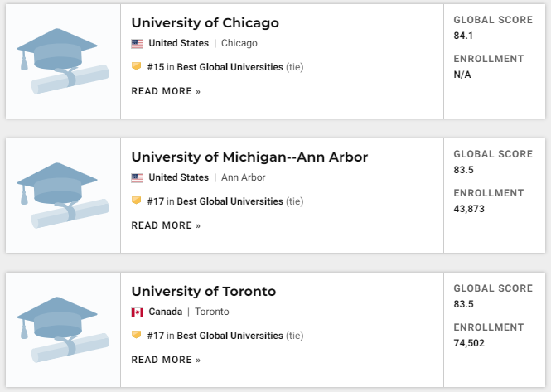551x392 pixels.
Task: Click University of Chicago graduation cap thumbnail
Action: (x=63, y=61)
